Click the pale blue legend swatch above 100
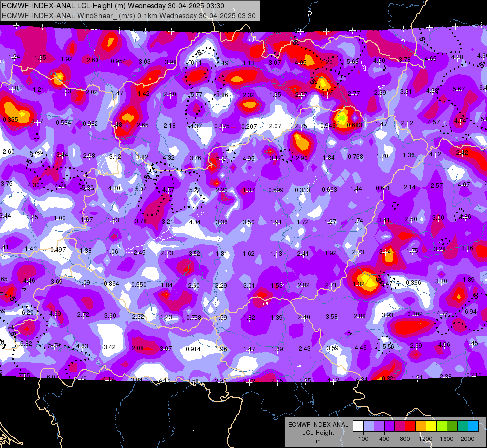This screenshot has height=448, width=487. point(369,426)
